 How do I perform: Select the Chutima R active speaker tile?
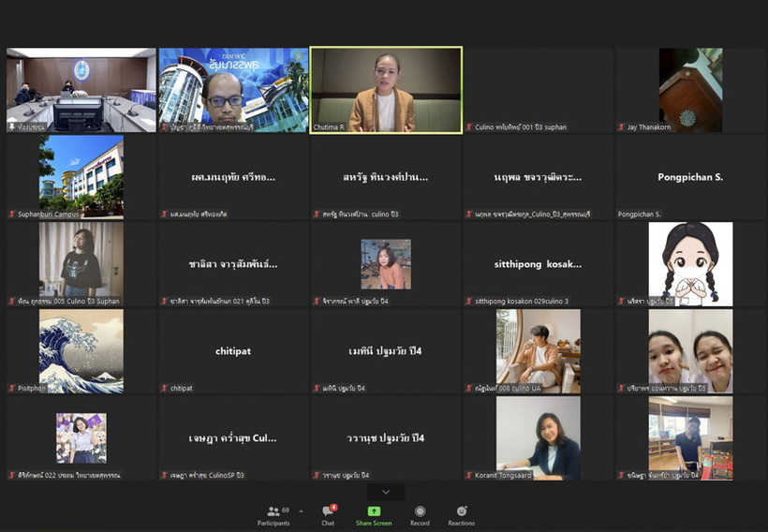click(385, 90)
